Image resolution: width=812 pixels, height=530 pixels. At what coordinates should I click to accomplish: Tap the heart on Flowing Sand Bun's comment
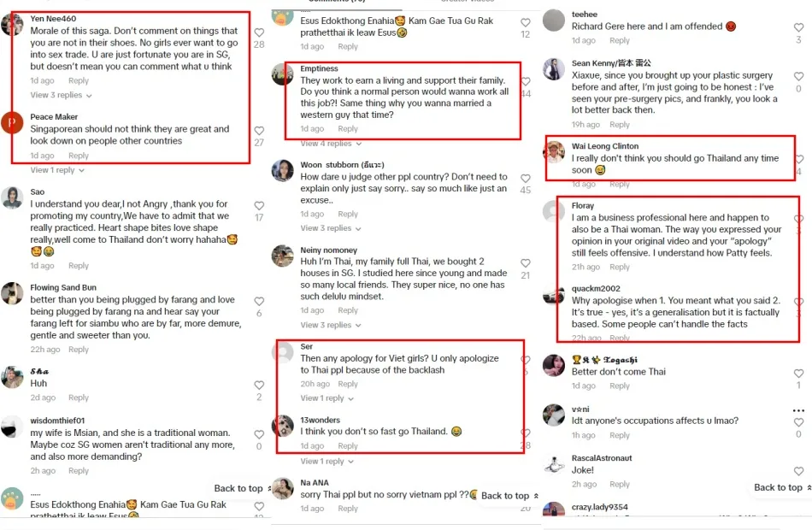pyautogui.click(x=259, y=301)
